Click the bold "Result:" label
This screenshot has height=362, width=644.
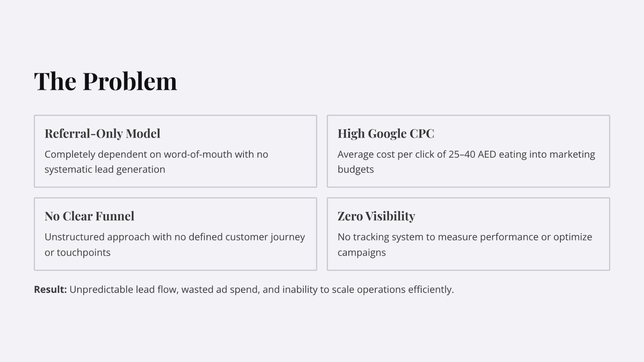tap(50, 290)
